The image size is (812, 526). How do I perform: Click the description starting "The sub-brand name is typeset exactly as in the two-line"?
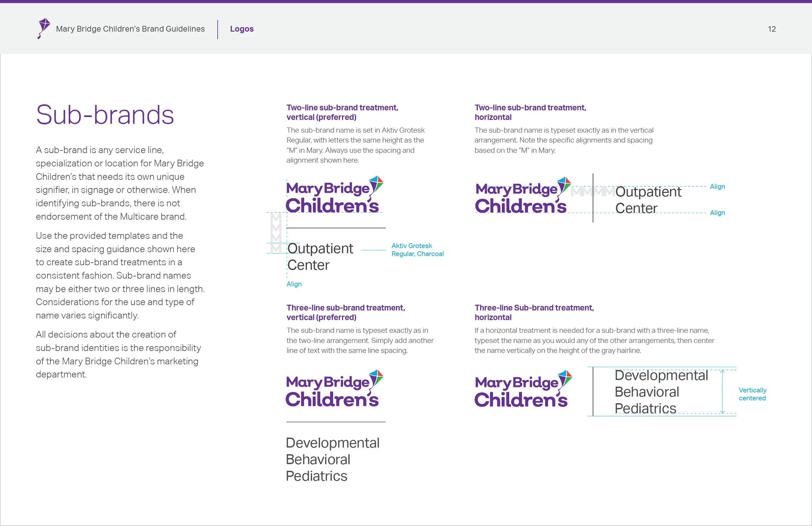tap(360, 340)
